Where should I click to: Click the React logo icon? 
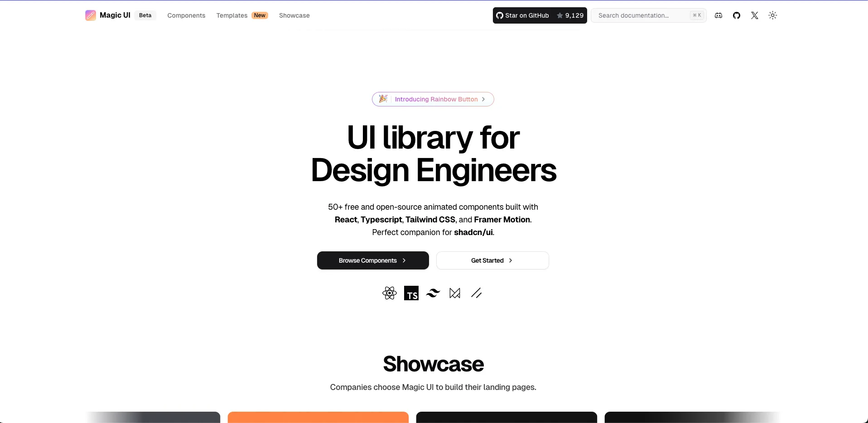pyautogui.click(x=390, y=293)
